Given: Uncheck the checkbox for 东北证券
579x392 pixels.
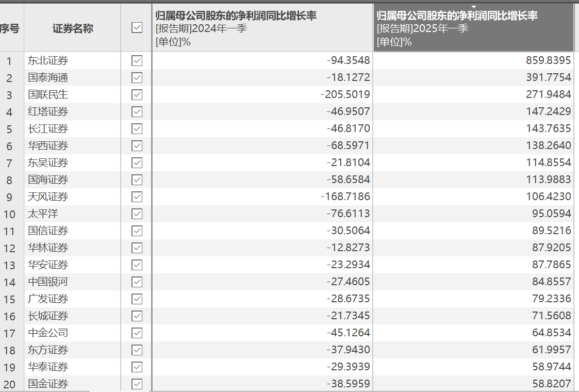Looking at the screenshot, I should click(x=136, y=60).
